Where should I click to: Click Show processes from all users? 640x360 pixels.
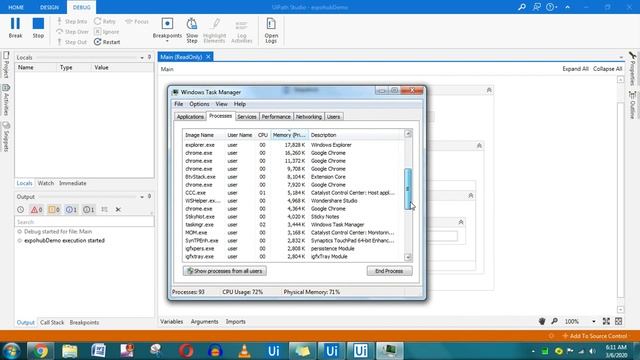pos(225,271)
